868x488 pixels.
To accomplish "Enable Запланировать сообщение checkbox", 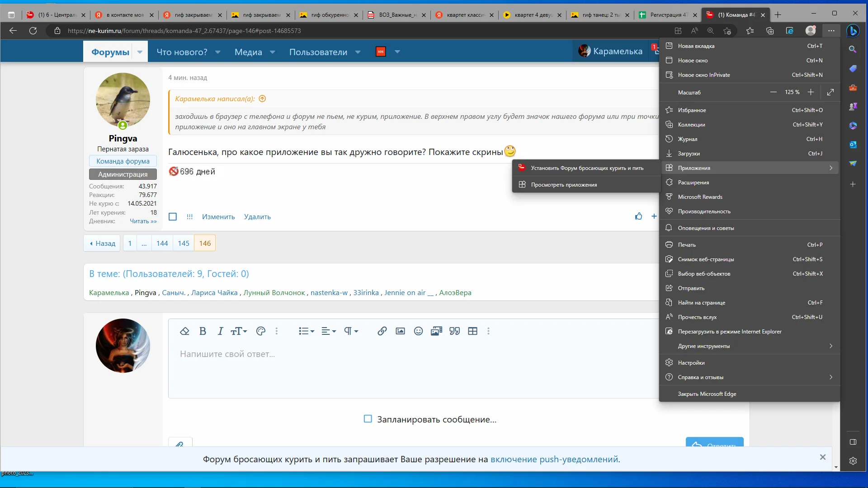I will point(368,419).
